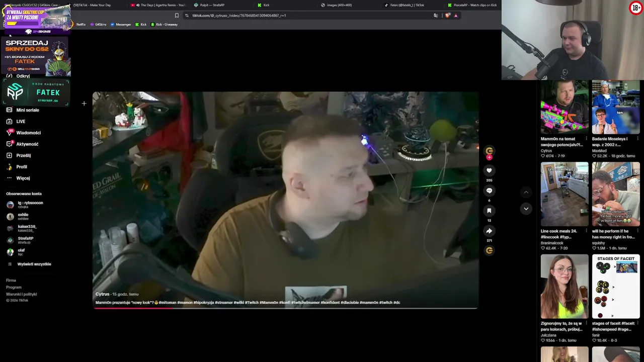Viewport: 644px width, 362px height.
Task: Open followed account kaiser338_
Action: (22, 228)
